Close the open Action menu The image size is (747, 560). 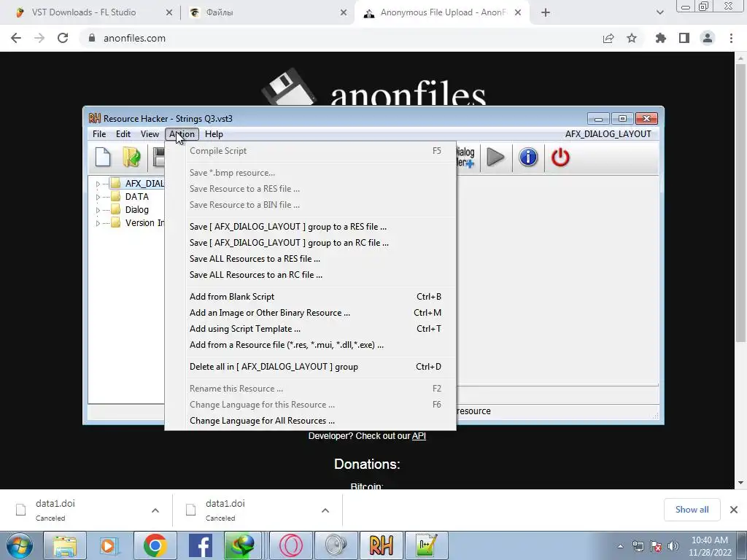(182, 134)
